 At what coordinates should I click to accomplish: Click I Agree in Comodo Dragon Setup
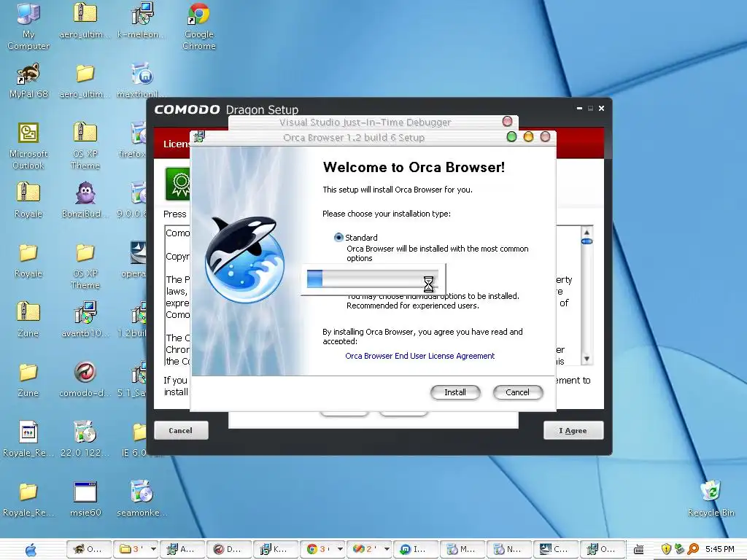point(573,430)
